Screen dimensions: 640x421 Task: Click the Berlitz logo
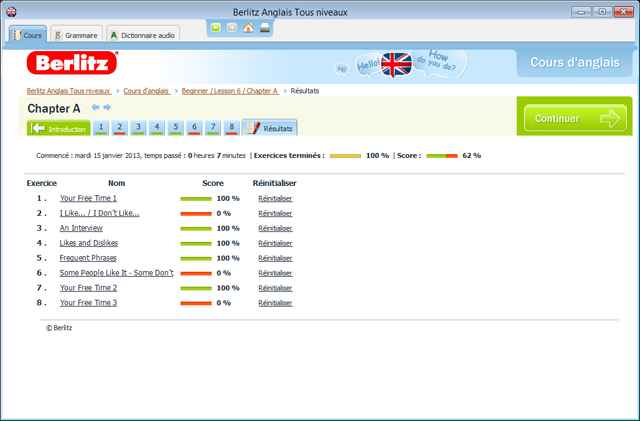pos(72,64)
